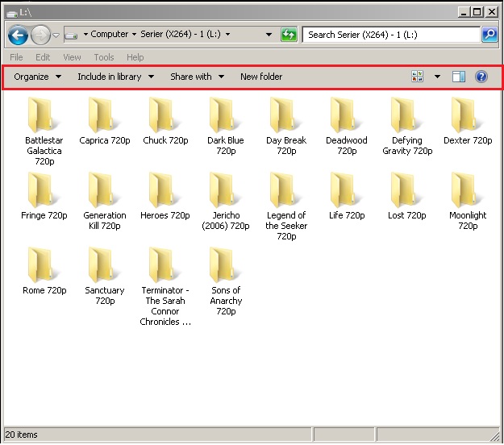
Task: Click the magnifier search button
Action: coord(489,35)
